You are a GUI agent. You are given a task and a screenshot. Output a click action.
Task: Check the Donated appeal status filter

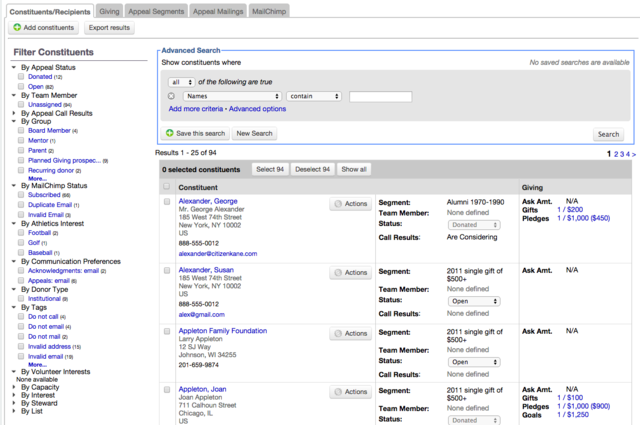tap(21, 76)
